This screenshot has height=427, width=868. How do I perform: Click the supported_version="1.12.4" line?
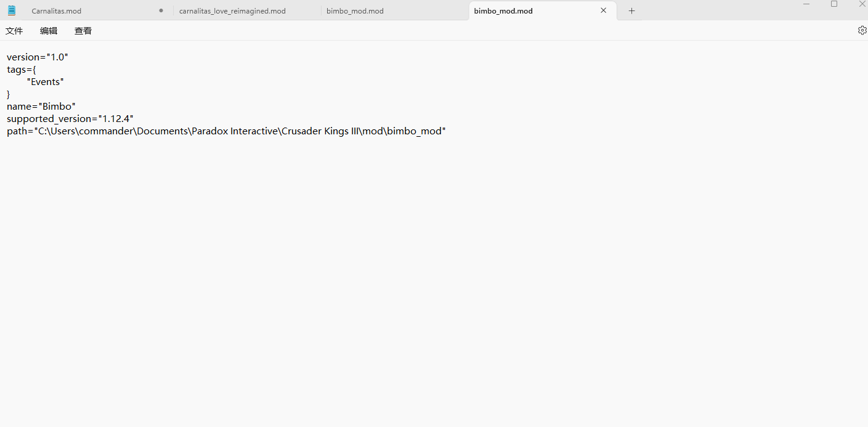(x=70, y=119)
